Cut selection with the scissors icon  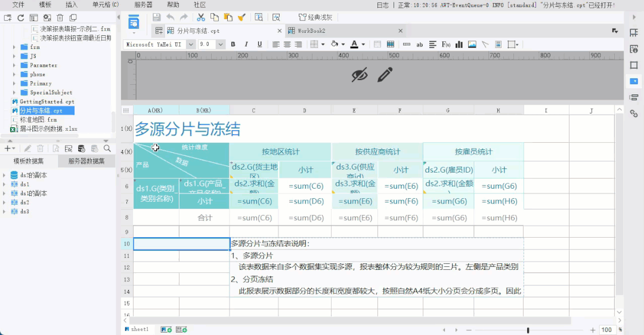pyautogui.click(x=201, y=17)
